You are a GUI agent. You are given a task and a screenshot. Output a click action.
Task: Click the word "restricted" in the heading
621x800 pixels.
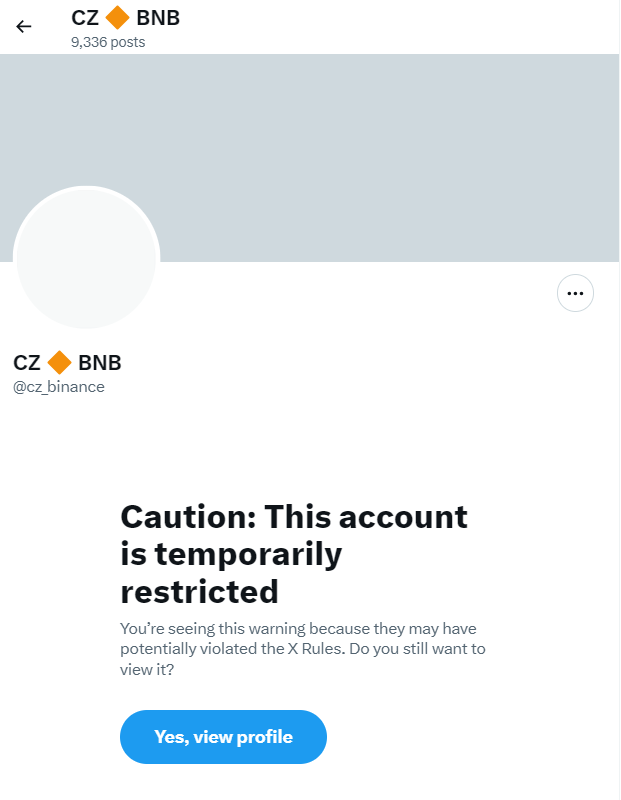click(199, 591)
